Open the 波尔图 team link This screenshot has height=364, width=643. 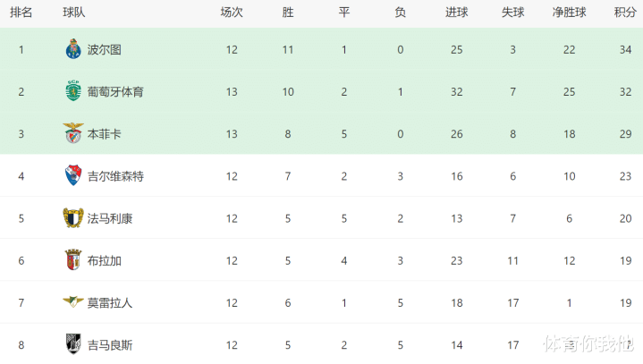pyautogui.click(x=104, y=50)
